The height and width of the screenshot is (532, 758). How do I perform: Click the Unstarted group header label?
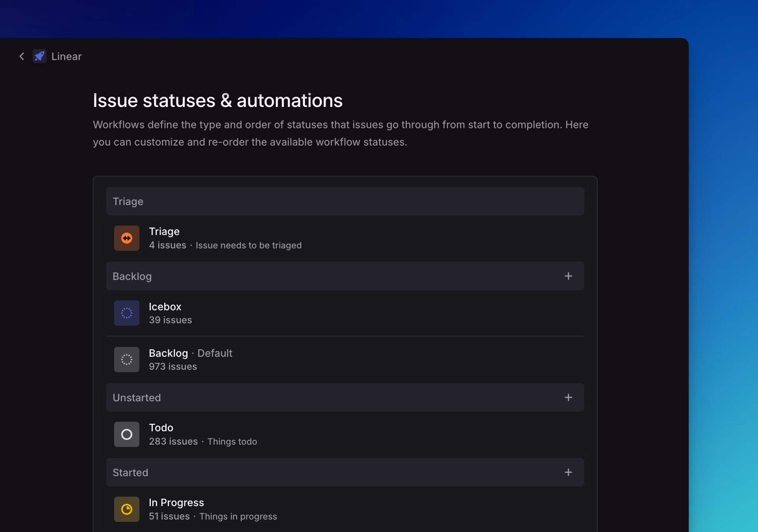[x=137, y=397]
